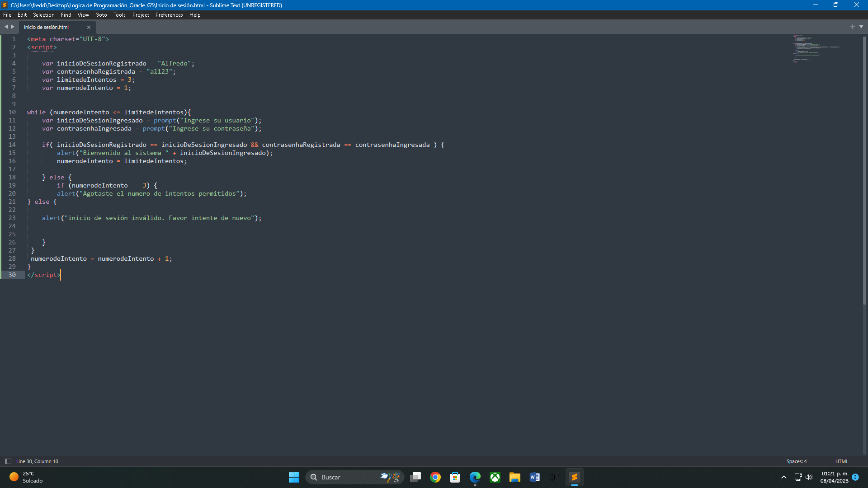Click the "Ingrese su usuario" prompt string
868x488 pixels.
pos(217,120)
